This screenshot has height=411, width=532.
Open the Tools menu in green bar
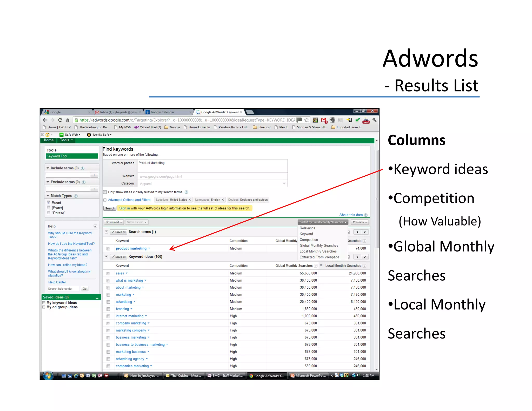pos(66,140)
